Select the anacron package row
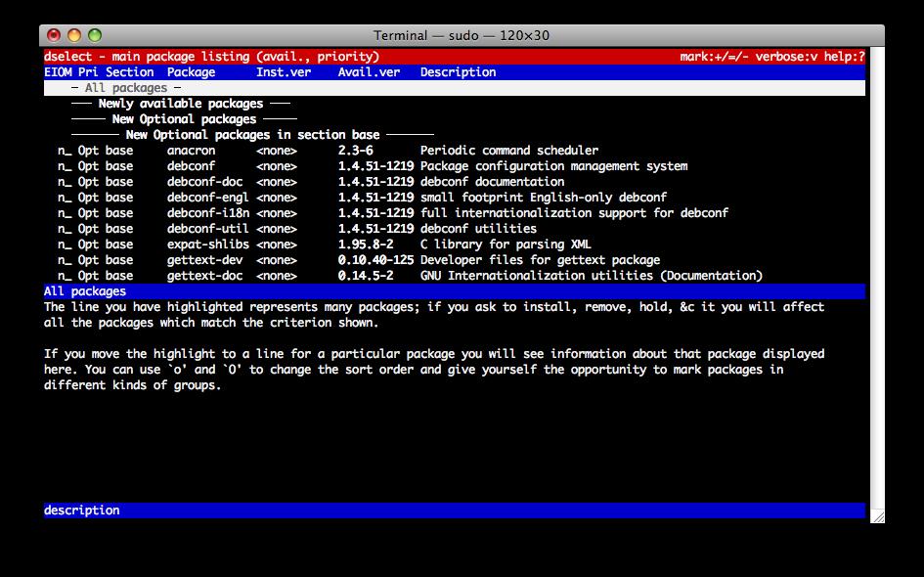Image resolution: width=924 pixels, height=577 pixels. [191, 151]
